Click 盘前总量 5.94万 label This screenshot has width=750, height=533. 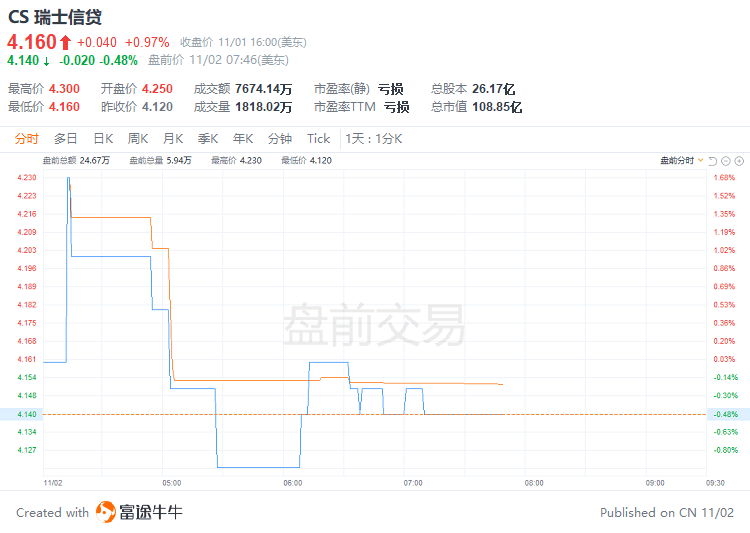pos(160,161)
